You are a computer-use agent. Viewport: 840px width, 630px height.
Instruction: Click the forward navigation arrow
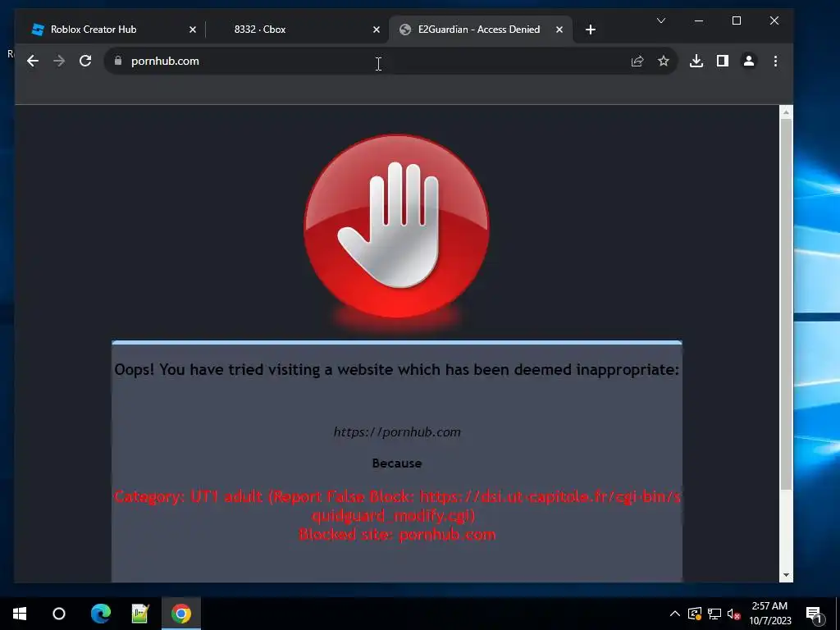59,61
